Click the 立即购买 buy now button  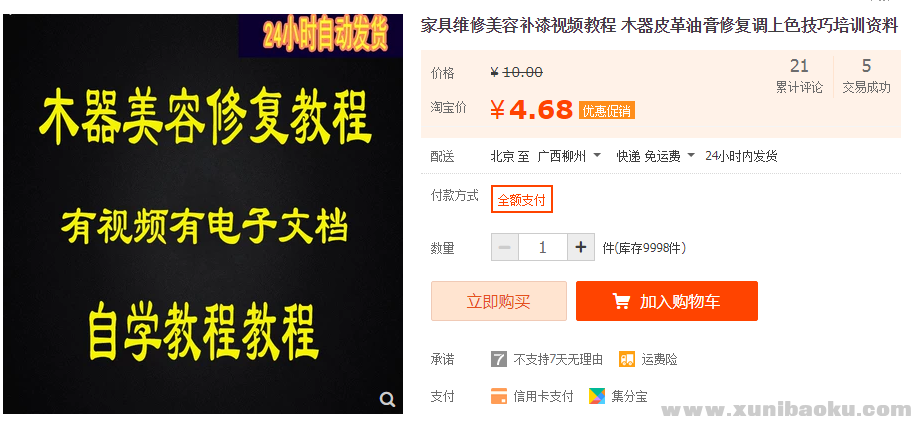[x=499, y=301]
